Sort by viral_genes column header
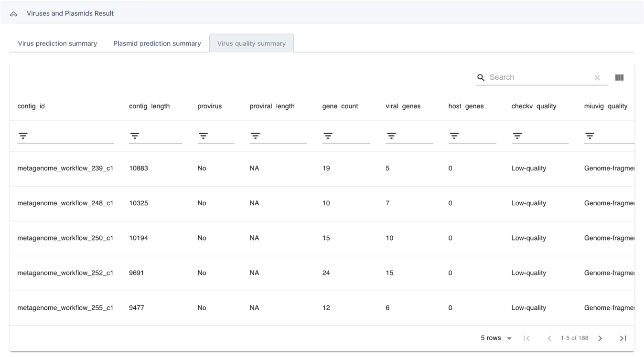644x357 pixels. (403, 106)
